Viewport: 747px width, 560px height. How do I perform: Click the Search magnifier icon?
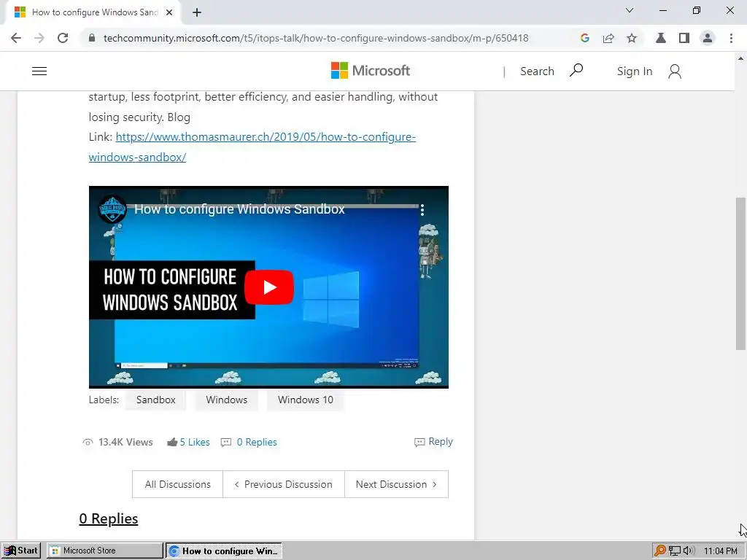coord(576,71)
